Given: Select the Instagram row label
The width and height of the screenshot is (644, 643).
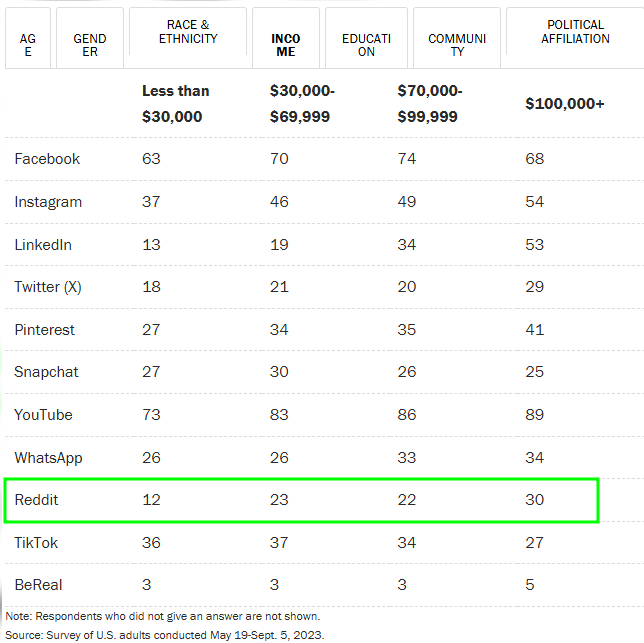Looking at the screenshot, I should pyautogui.click(x=48, y=202).
